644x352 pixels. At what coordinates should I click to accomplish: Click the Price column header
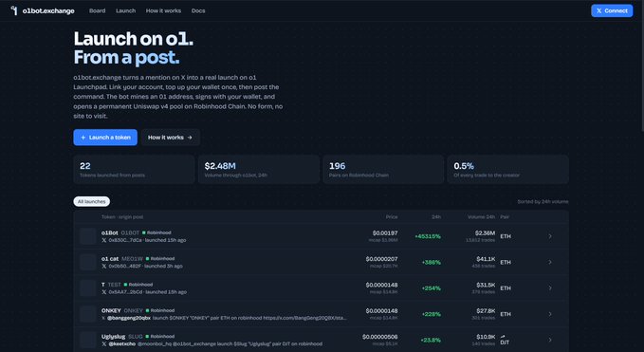tap(392, 217)
